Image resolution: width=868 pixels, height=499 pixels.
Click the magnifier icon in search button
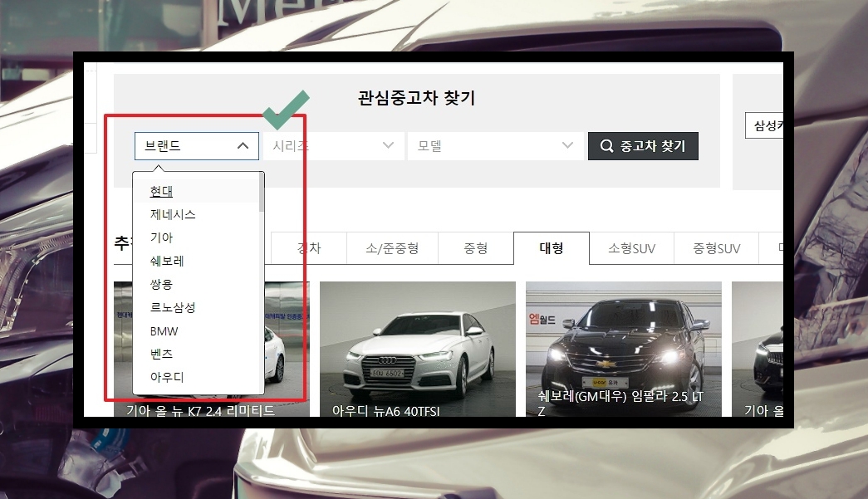(x=606, y=146)
